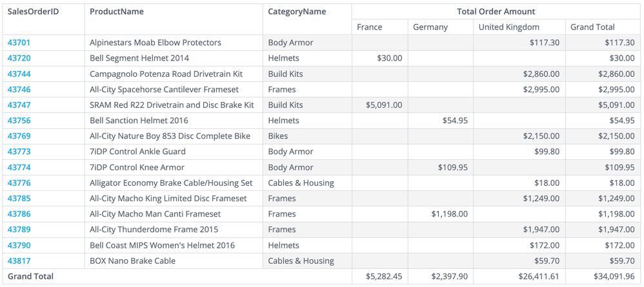Viewport: 644px width, 287px height.
Task: Open the last order 43817
Action: (x=19, y=261)
